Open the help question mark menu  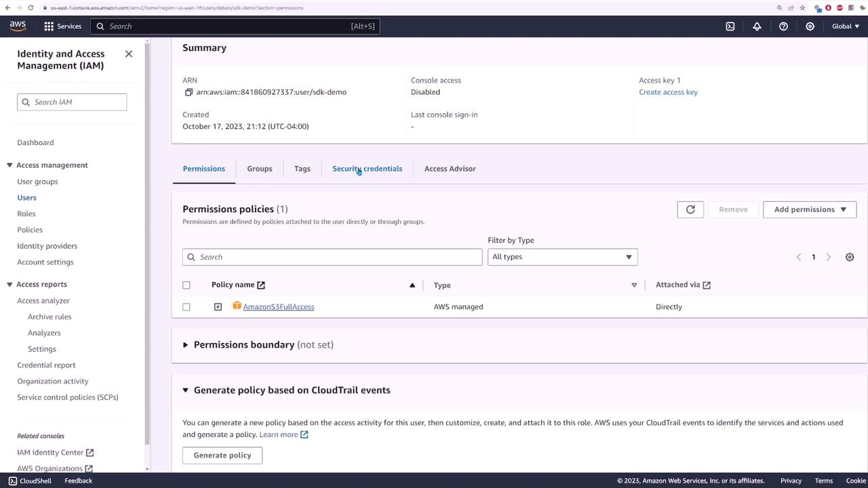[x=783, y=26]
